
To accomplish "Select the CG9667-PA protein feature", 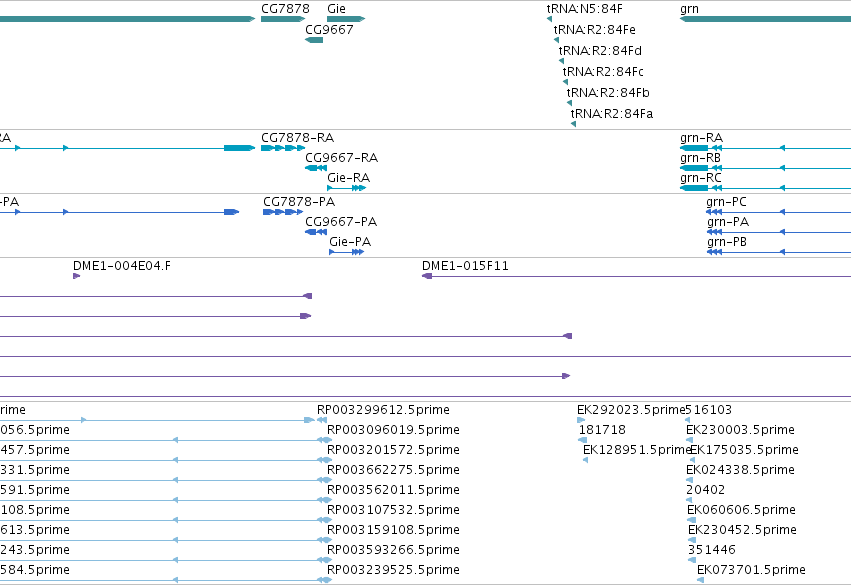I will point(316,232).
